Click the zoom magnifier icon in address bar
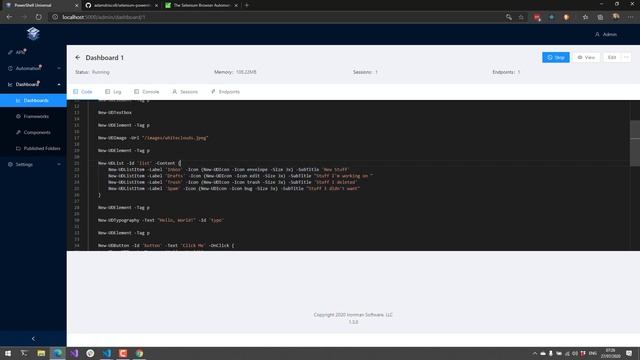640x360 pixels. [x=509, y=17]
